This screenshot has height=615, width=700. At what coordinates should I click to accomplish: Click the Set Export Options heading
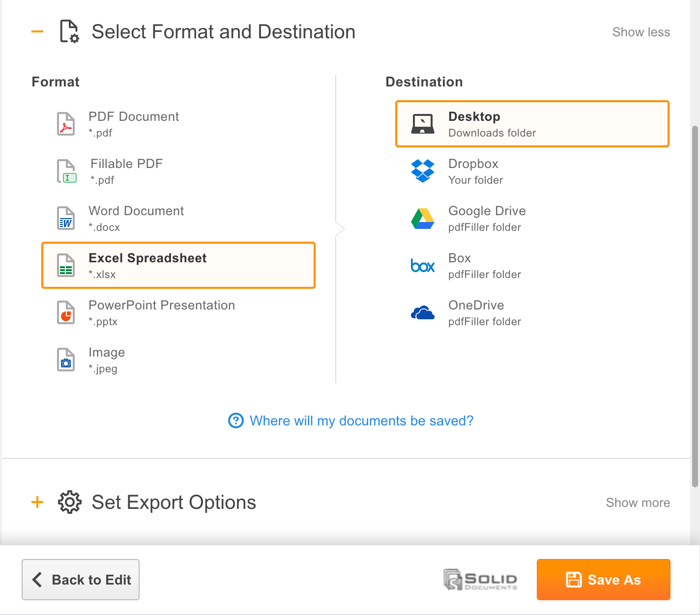click(174, 502)
